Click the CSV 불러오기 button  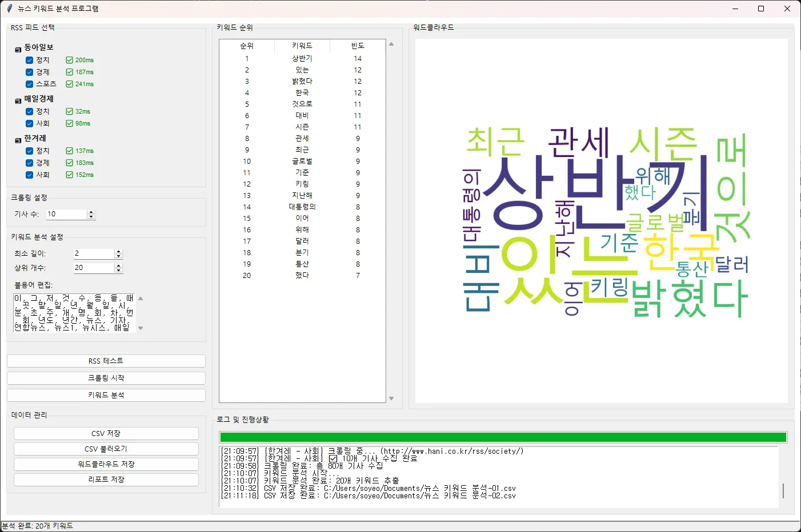(106, 449)
